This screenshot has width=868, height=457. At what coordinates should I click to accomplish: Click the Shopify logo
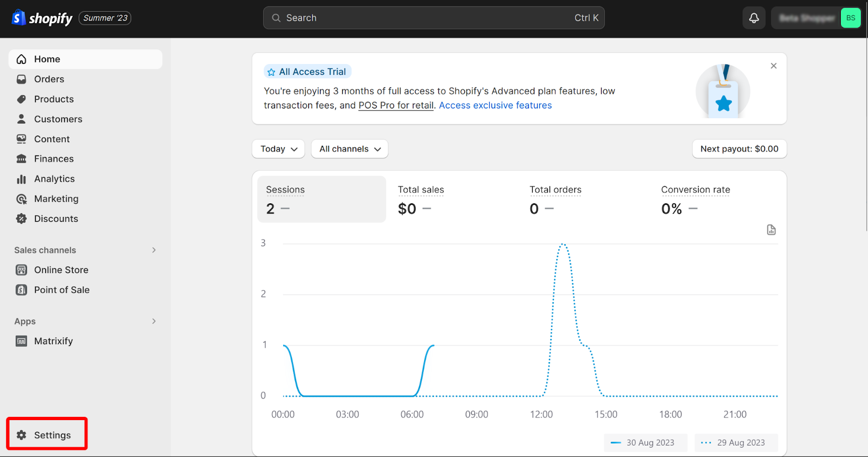coord(42,18)
